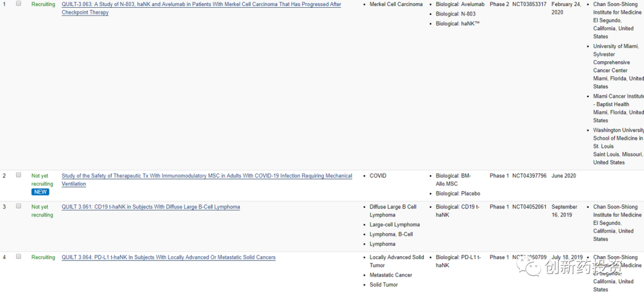
Task: Tick the checkbox for study row 1
Action: (18, 4)
